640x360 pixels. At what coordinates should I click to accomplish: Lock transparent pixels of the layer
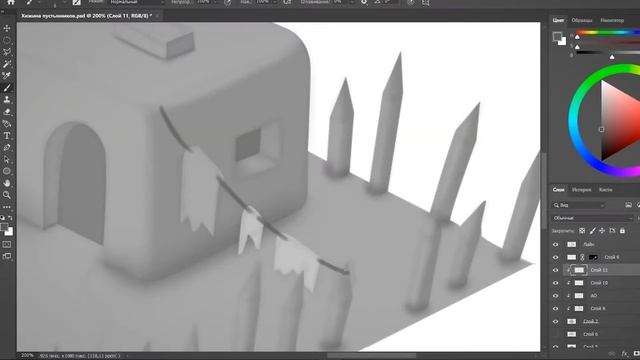pos(582,231)
